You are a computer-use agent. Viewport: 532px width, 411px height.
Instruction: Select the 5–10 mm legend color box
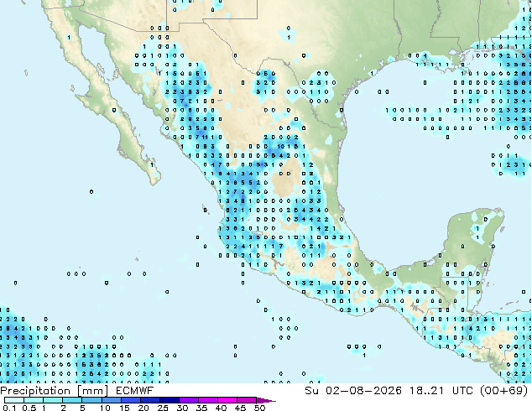click(92, 400)
